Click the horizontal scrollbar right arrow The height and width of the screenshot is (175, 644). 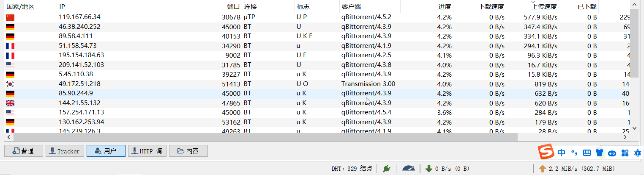[x=626, y=137]
